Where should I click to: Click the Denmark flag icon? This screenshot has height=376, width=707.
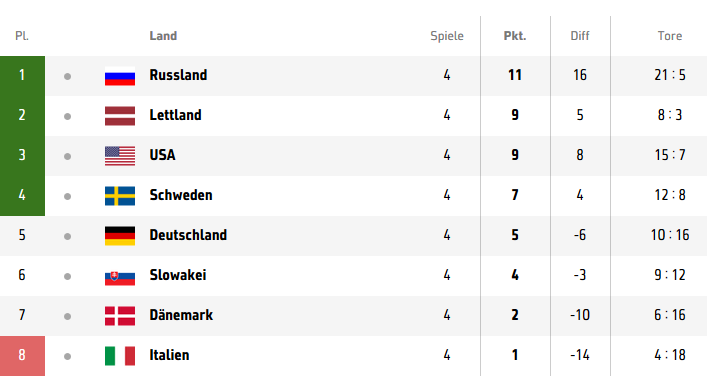click(120, 316)
